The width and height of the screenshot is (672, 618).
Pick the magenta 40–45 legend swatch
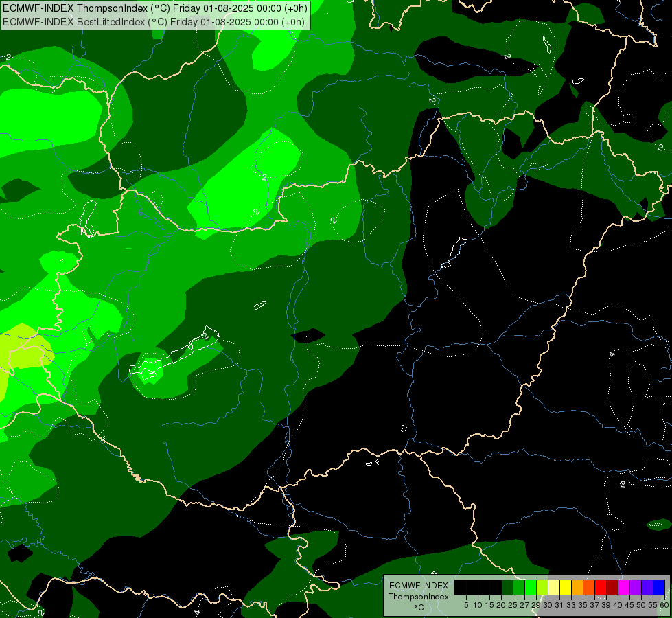[624, 587]
